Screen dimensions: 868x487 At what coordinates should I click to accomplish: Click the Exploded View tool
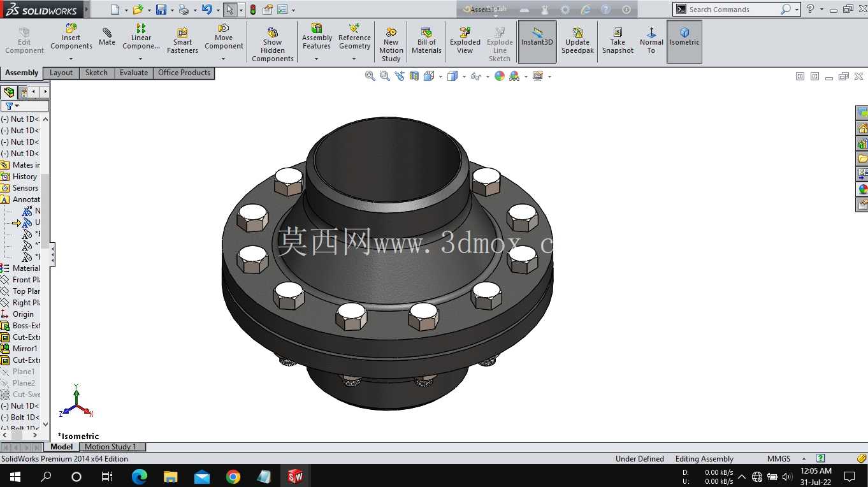click(x=465, y=41)
